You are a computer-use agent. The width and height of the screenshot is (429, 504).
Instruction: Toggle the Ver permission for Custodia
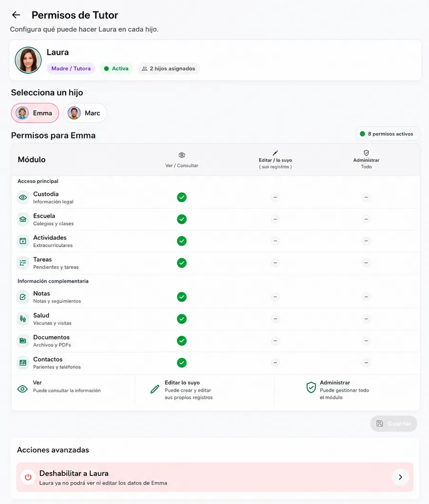tap(182, 197)
